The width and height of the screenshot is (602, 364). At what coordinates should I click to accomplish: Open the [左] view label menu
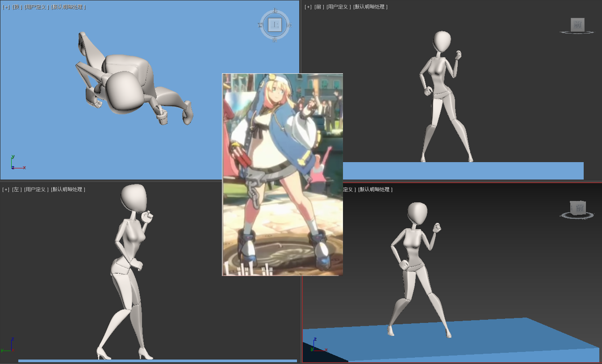17,189
